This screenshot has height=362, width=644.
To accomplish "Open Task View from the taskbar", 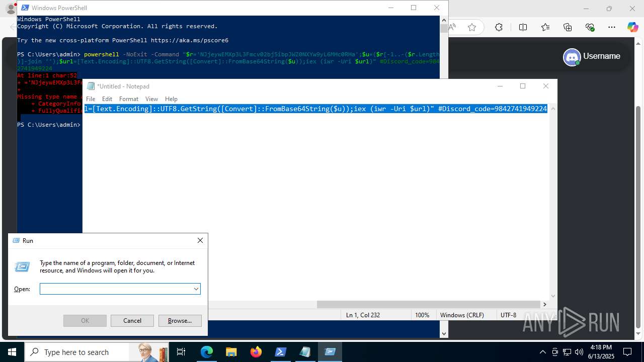I will [181, 352].
